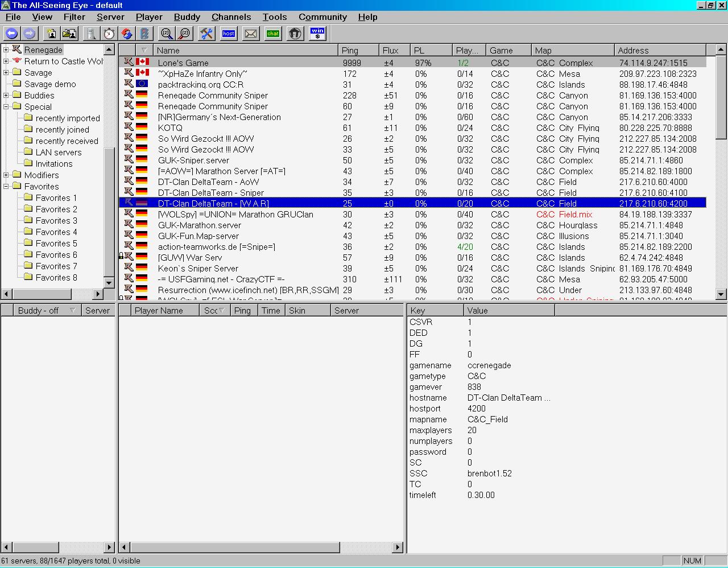The width and height of the screenshot is (728, 568).
Task: Click the win $ toolbar icon
Action: click(317, 34)
